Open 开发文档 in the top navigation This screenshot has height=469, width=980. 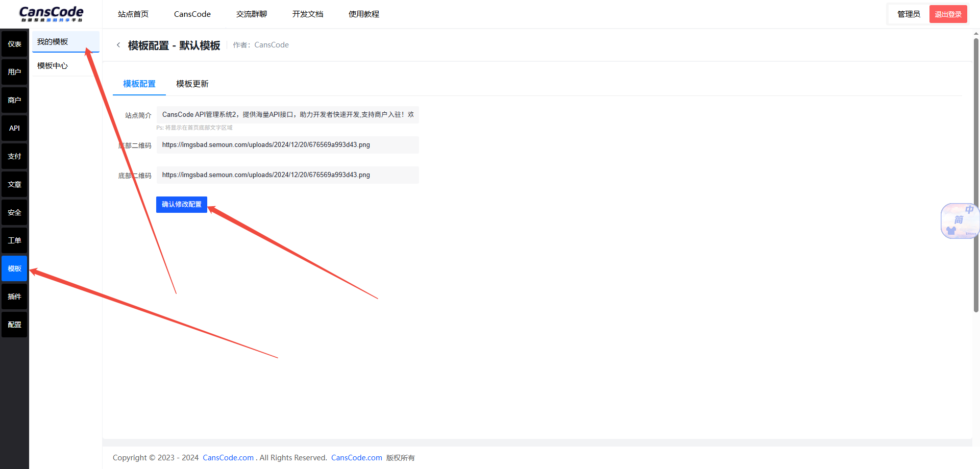pos(307,14)
